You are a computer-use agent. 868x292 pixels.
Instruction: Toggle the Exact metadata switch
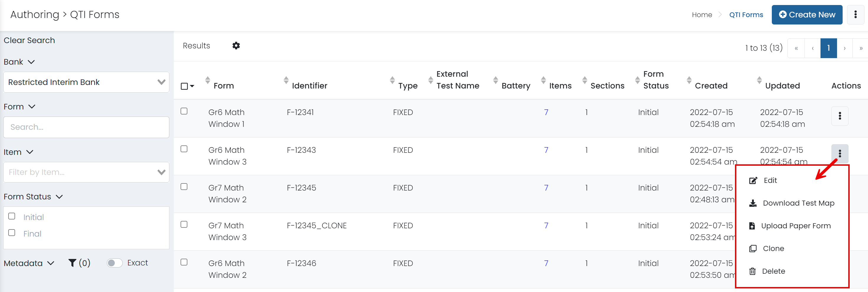click(x=114, y=263)
